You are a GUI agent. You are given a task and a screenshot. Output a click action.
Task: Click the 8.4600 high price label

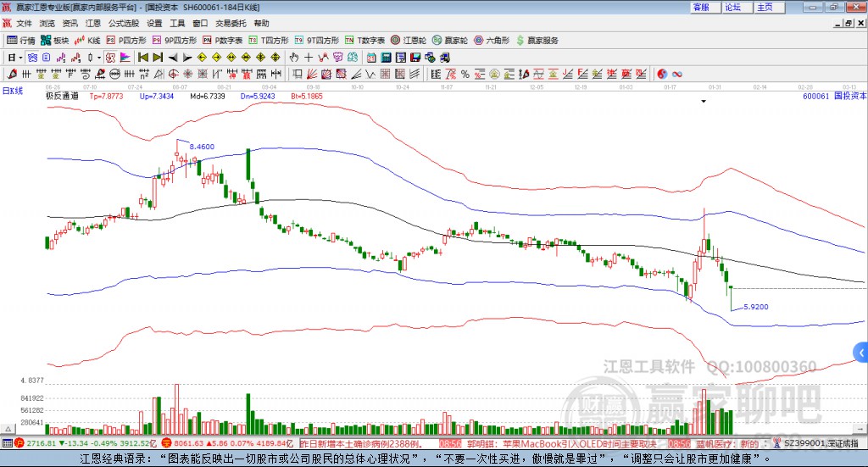click(x=202, y=147)
